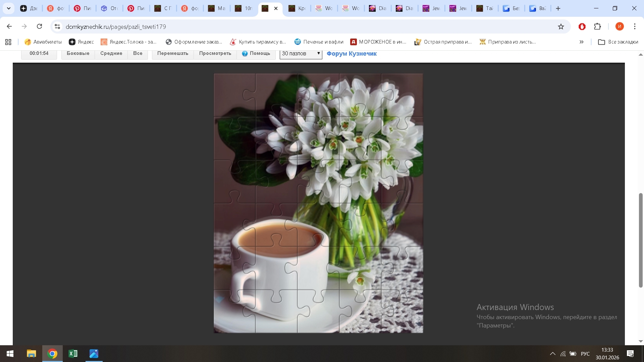Screen dimensions: 644x362
Task: Open the Форум Кузнечик link
Action: 352,54
